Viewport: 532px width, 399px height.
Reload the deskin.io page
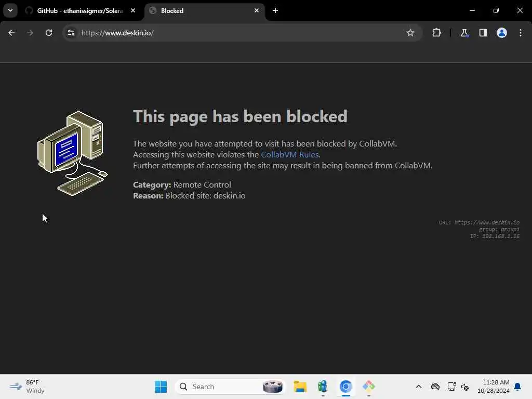[49, 33]
